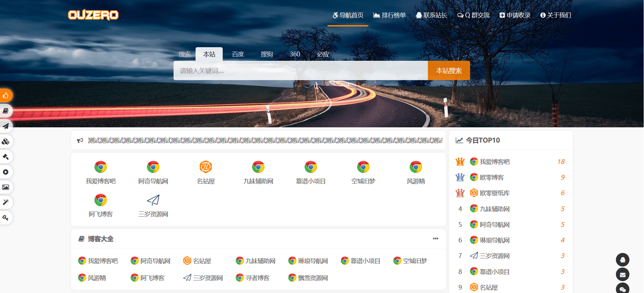This screenshot has width=644, height=293.
Task: Open 欧零博客 link in today's TOP10
Action: [491, 178]
